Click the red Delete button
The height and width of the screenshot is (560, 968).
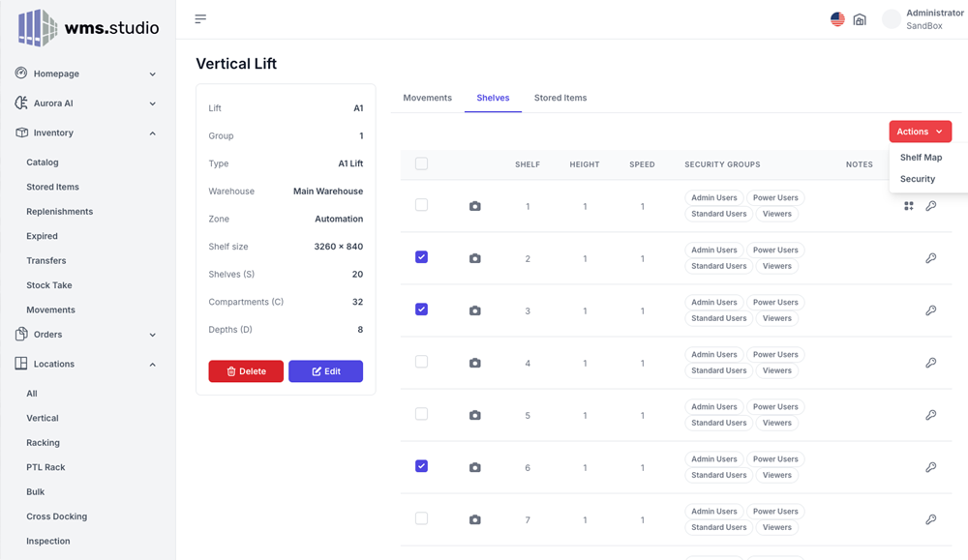246,371
